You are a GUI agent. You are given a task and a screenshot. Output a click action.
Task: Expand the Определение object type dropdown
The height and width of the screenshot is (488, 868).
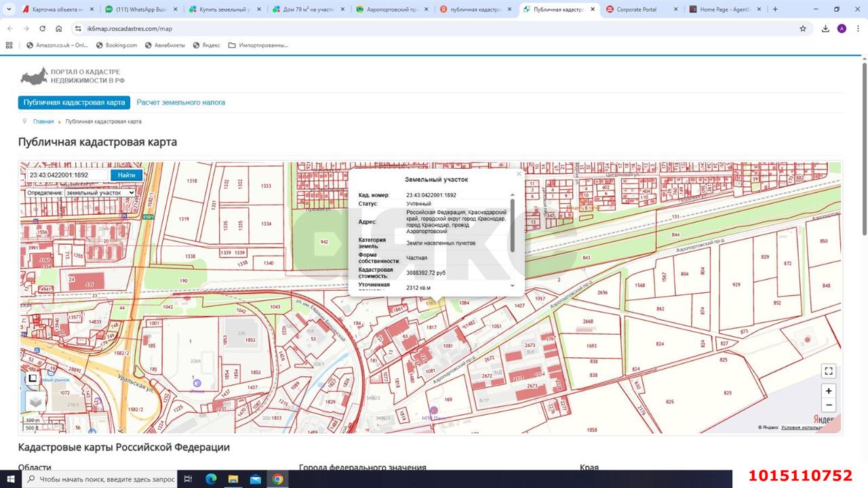tap(100, 192)
